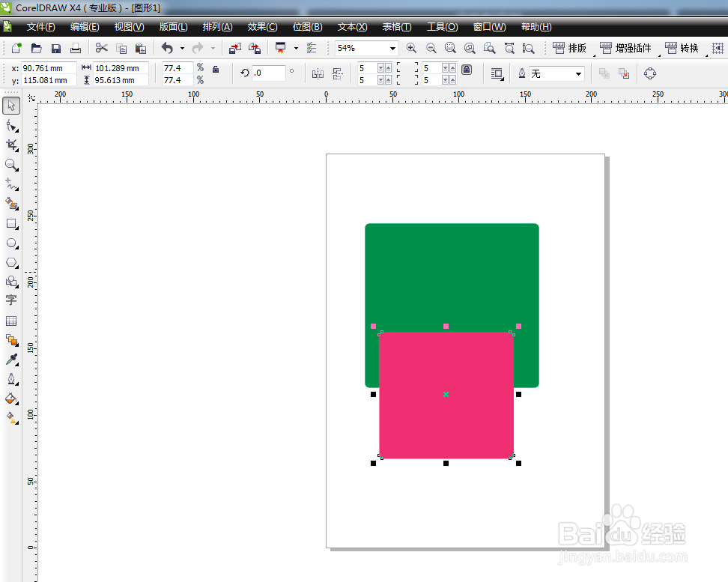Select the Eyedropper tool

(x=11, y=360)
